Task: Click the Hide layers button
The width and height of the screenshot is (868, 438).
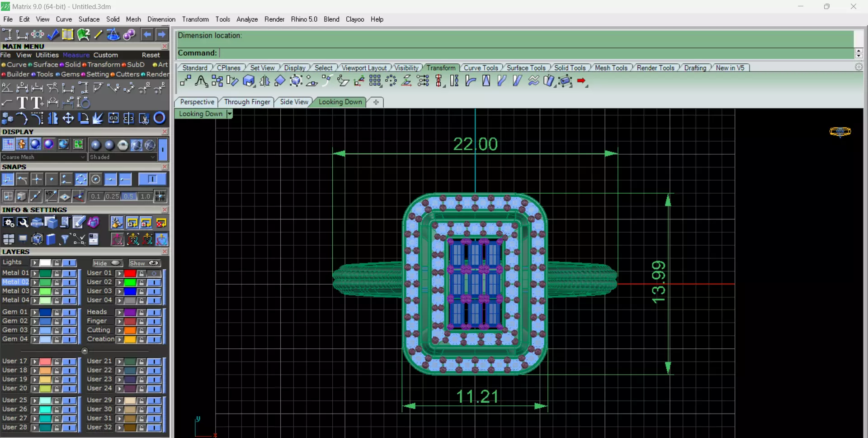Action: point(107,263)
